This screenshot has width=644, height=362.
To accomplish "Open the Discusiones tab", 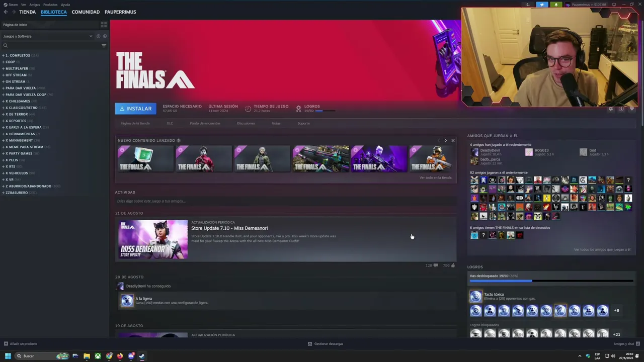I will (246, 123).
